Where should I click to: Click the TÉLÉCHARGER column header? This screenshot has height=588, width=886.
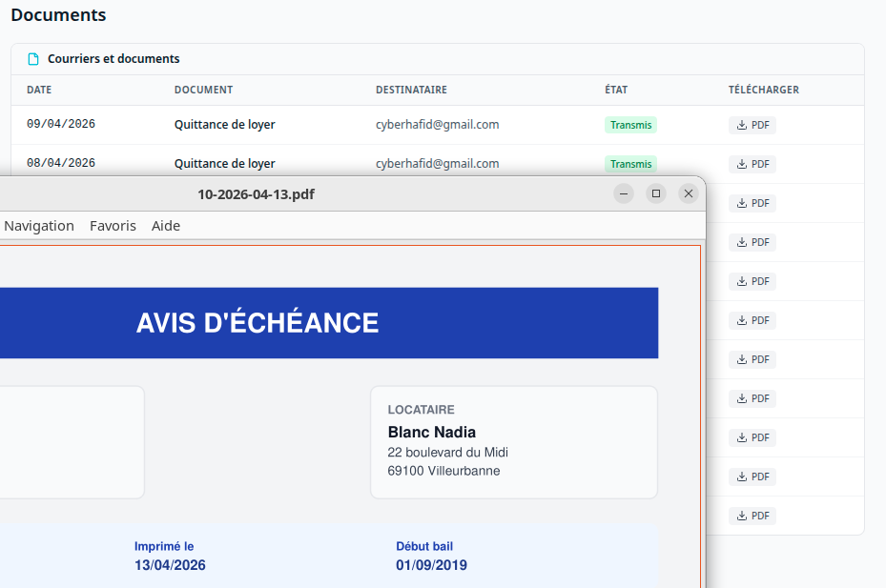tap(763, 90)
